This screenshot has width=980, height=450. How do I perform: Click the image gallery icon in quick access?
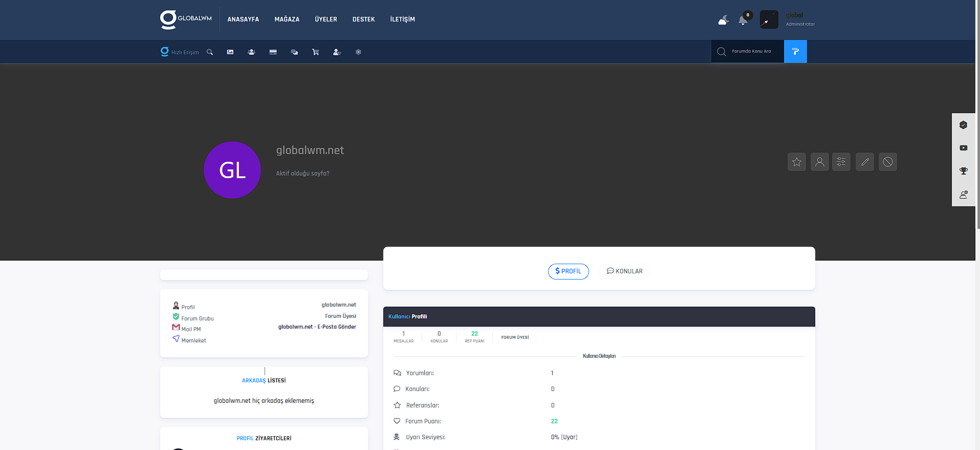[230, 52]
